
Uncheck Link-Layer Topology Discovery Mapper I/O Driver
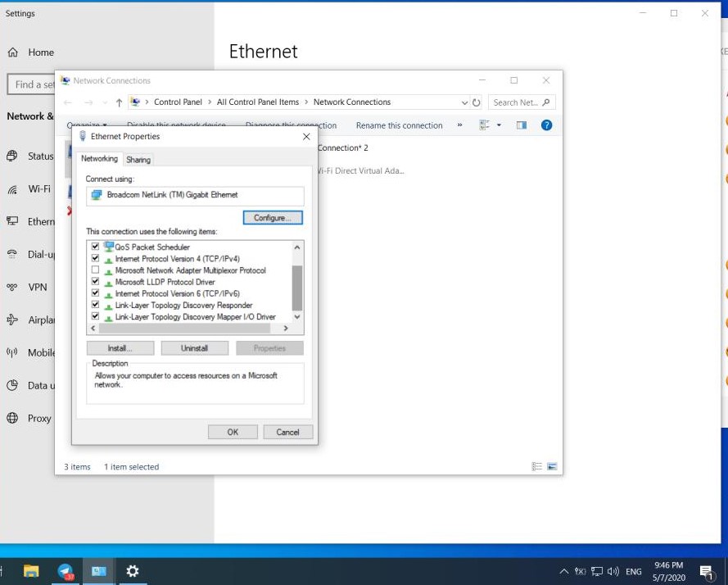tap(95, 316)
